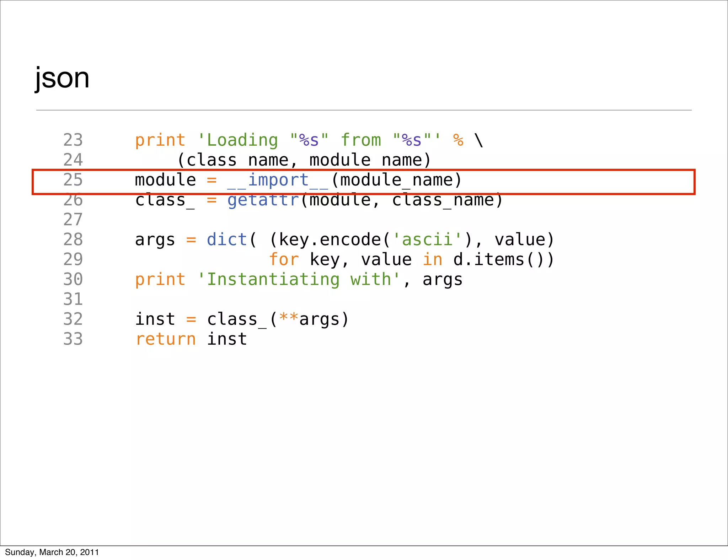Click the 'ascii' string literal
Screen dimensions: 728x560
pos(427,239)
